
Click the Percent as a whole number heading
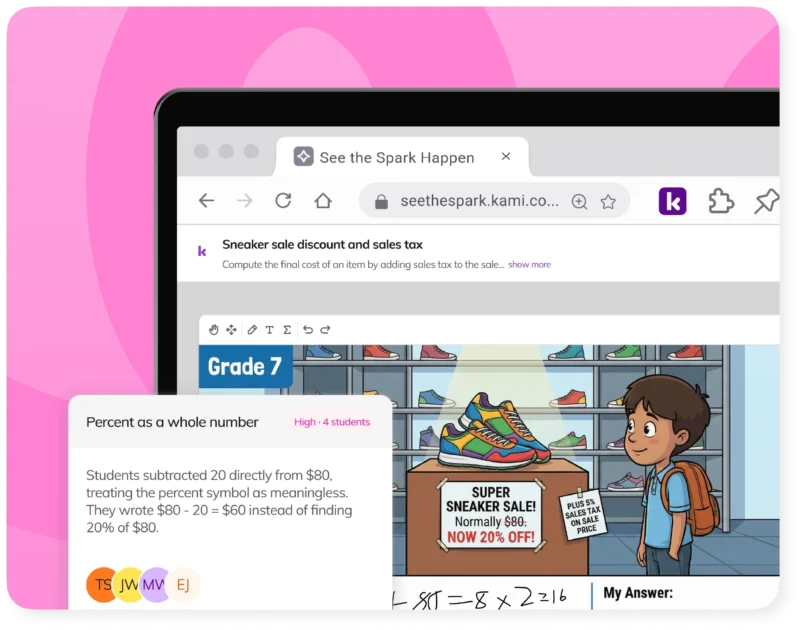click(172, 422)
